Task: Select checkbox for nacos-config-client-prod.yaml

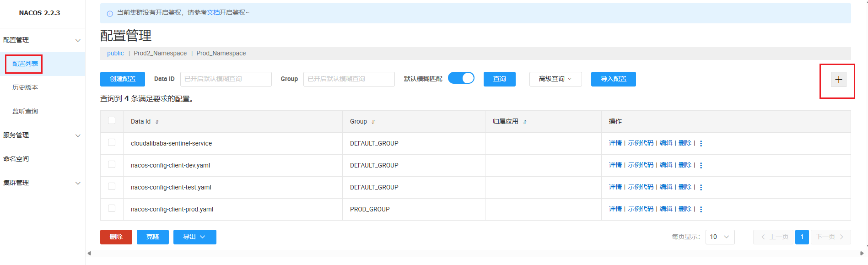Action: (x=112, y=208)
